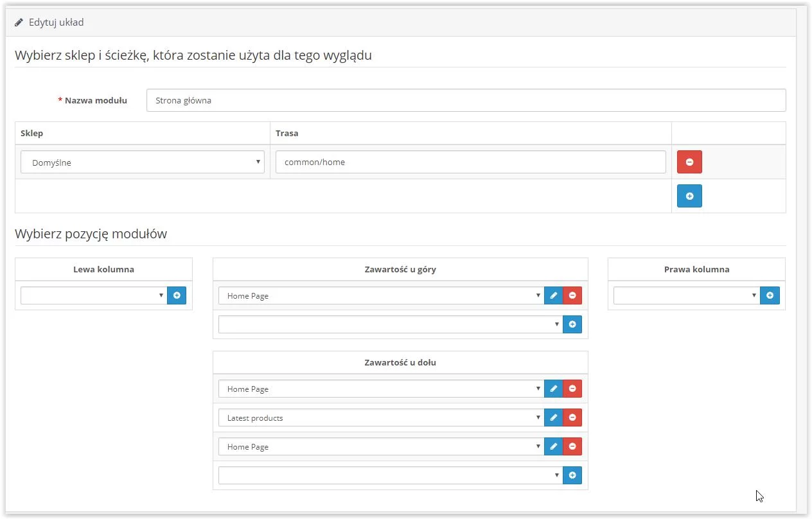
Task: Open Home Page dropdown above Latest products
Action: [381, 389]
